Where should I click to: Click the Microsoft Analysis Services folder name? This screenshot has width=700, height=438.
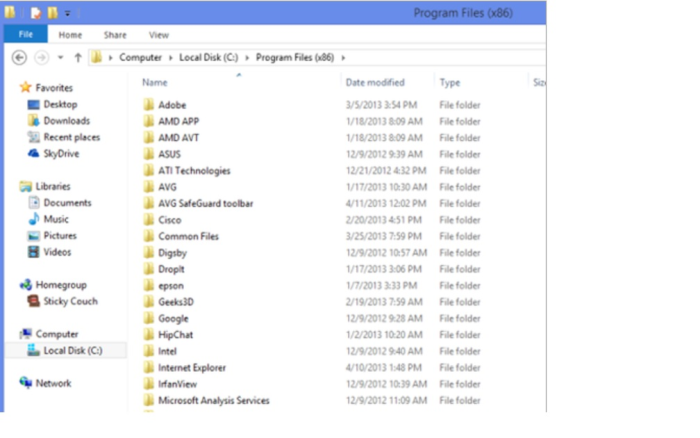[x=214, y=400]
